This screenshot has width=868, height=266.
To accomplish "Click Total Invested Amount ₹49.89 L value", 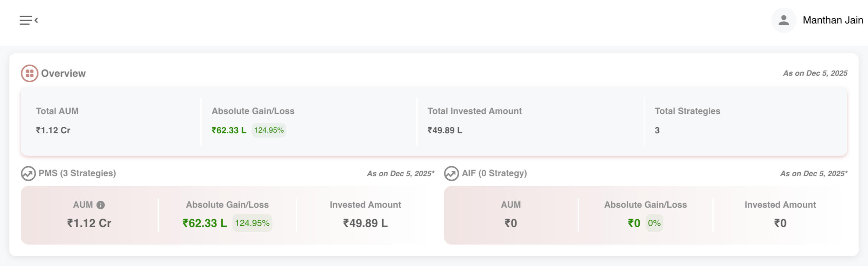I will click(445, 131).
